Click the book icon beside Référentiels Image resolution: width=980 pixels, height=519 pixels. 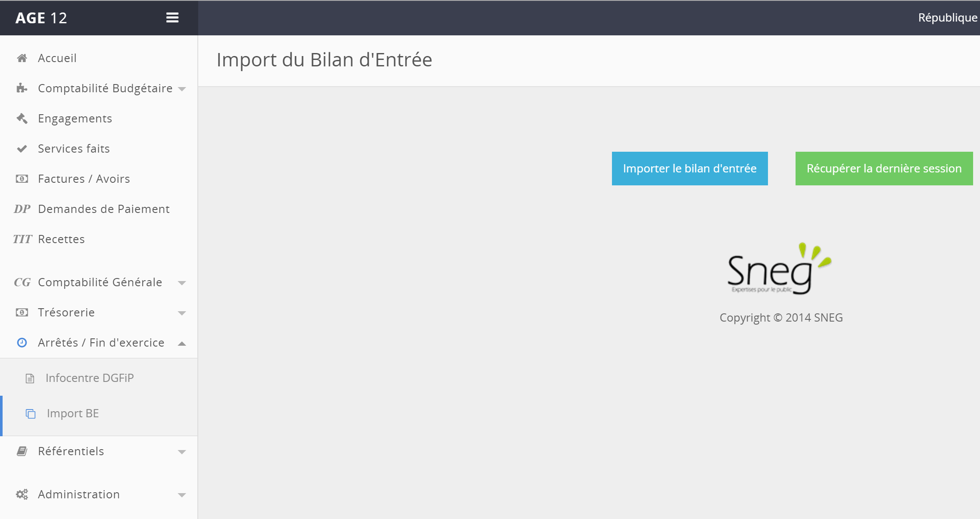[22, 451]
